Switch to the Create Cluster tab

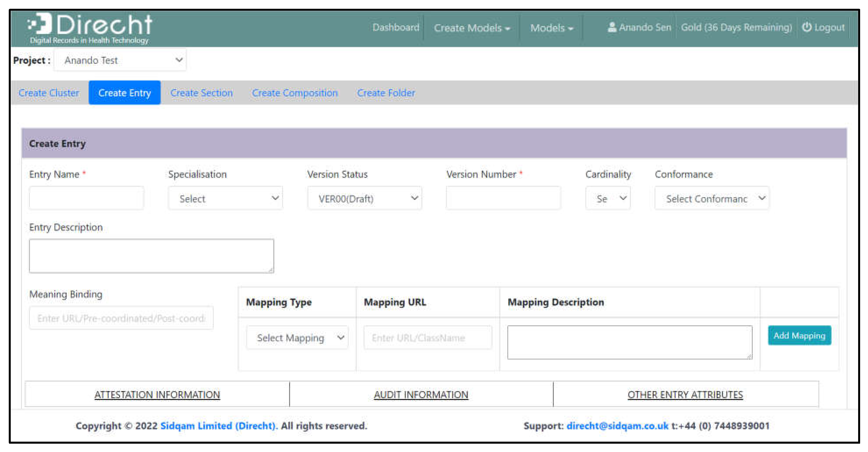point(49,93)
